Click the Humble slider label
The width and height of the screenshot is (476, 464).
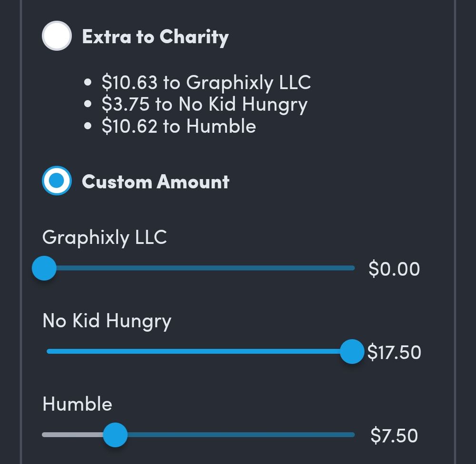77,404
